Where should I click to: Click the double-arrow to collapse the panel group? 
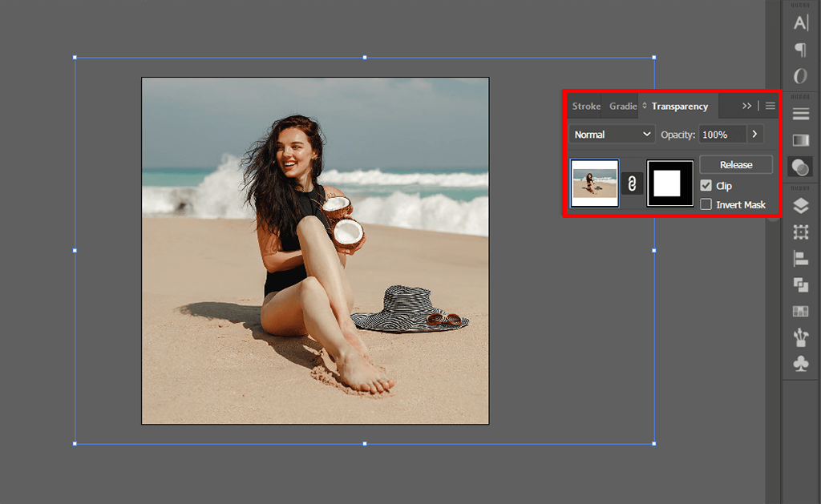[746, 105]
